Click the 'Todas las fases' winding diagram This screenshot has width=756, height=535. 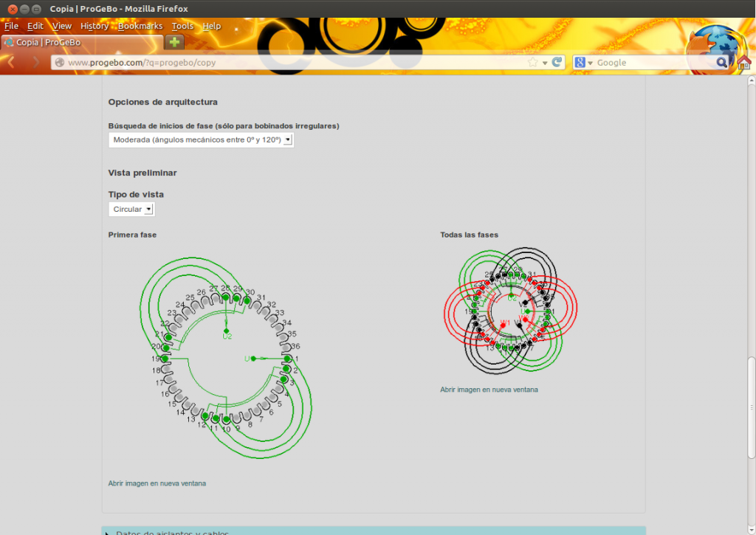[510, 311]
